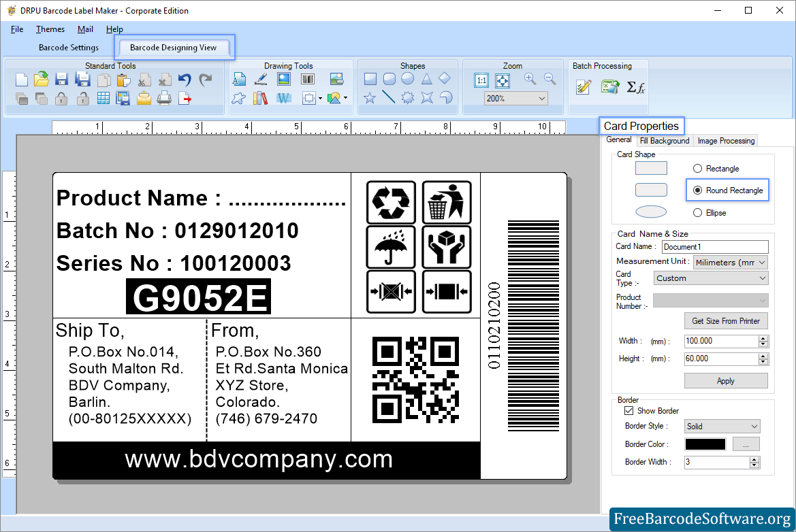Image resolution: width=796 pixels, height=532 pixels.
Task: Set zoom to actual size 1:1
Action: point(481,80)
